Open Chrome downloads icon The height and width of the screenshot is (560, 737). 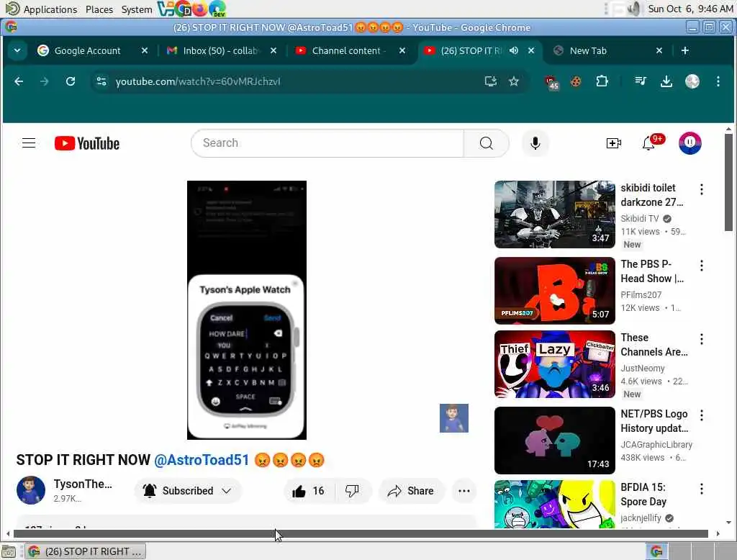coord(666,81)
